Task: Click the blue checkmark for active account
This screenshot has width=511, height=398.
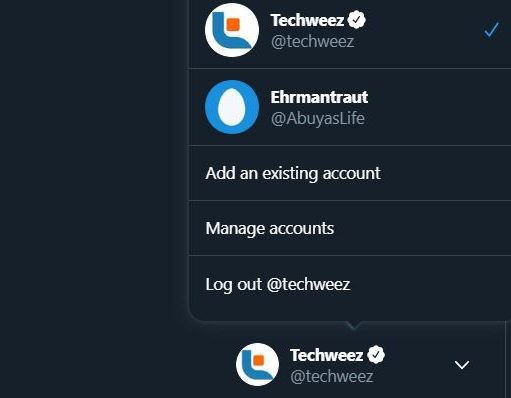Action: [x=491, y=30]
